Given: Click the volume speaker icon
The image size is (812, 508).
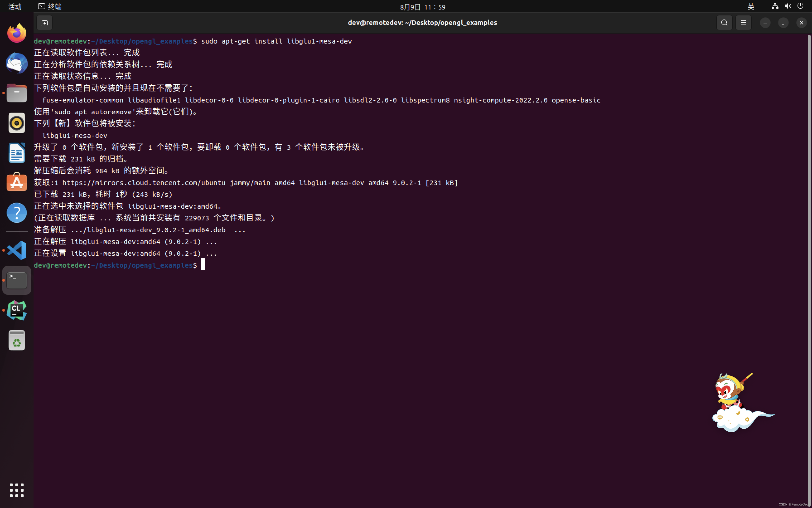Looking at the screenshot, I should tap(788, 6).
